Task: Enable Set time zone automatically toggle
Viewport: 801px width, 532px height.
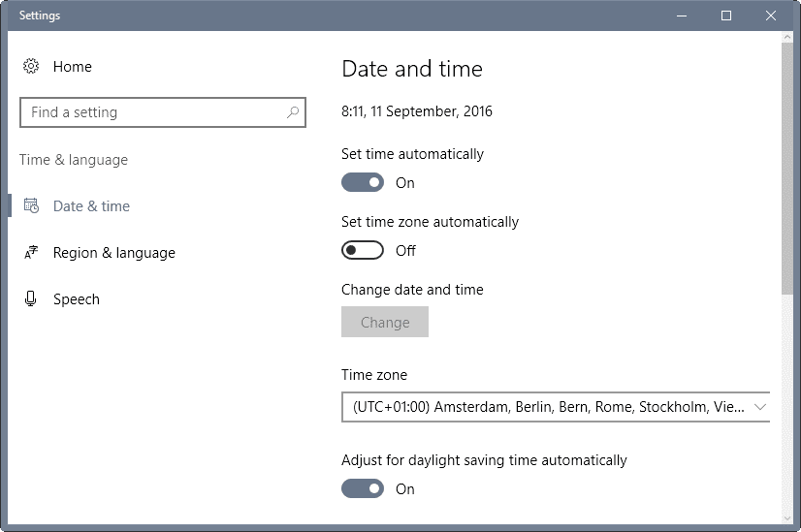Action: click(362, 250)
